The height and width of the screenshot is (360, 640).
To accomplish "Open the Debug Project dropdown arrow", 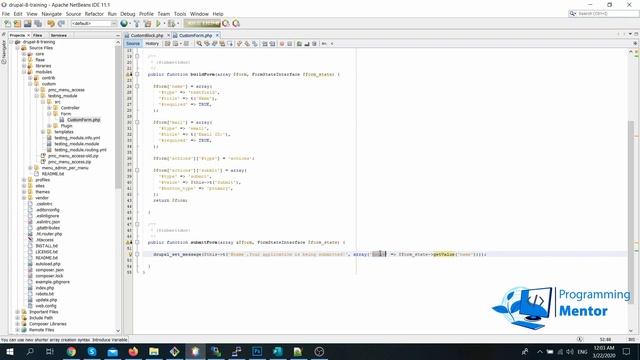I will [178, 24].
